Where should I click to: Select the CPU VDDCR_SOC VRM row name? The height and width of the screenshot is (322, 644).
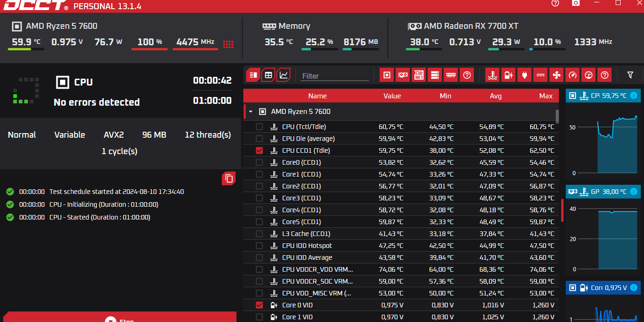coord(317,281)
